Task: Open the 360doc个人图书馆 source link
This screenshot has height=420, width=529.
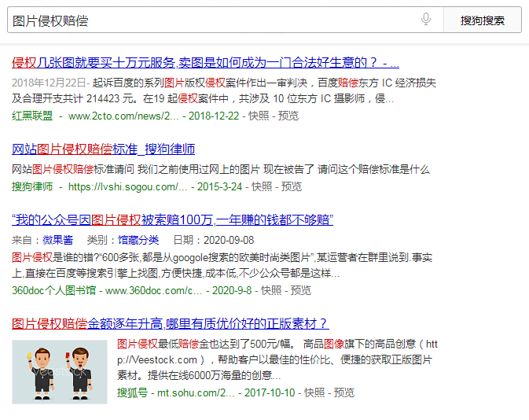Action: (53, 290)
